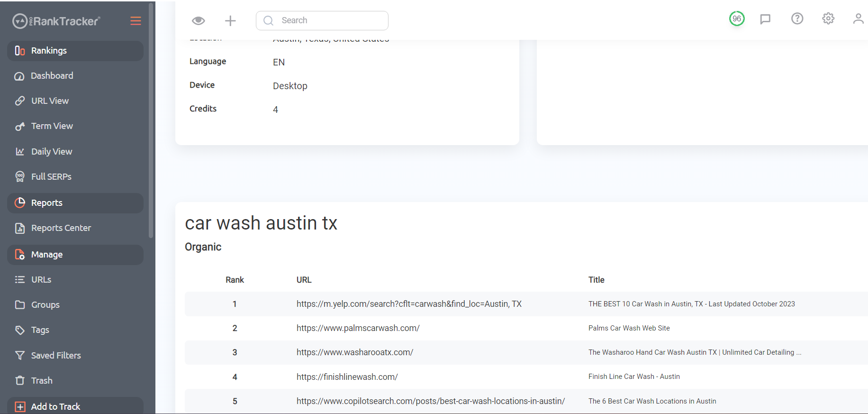Click the RankTracker logo
868x414 pixels.
[56, 21]
